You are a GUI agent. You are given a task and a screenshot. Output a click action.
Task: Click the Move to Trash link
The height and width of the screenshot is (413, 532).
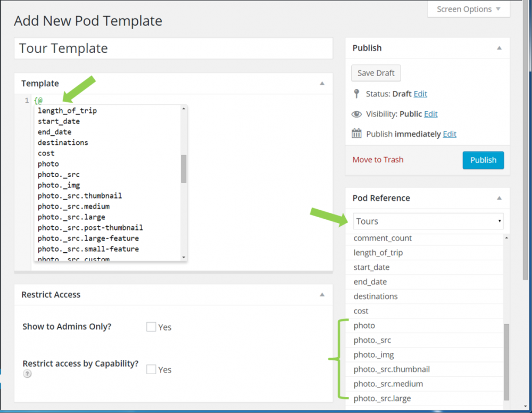tap(378, 160)
